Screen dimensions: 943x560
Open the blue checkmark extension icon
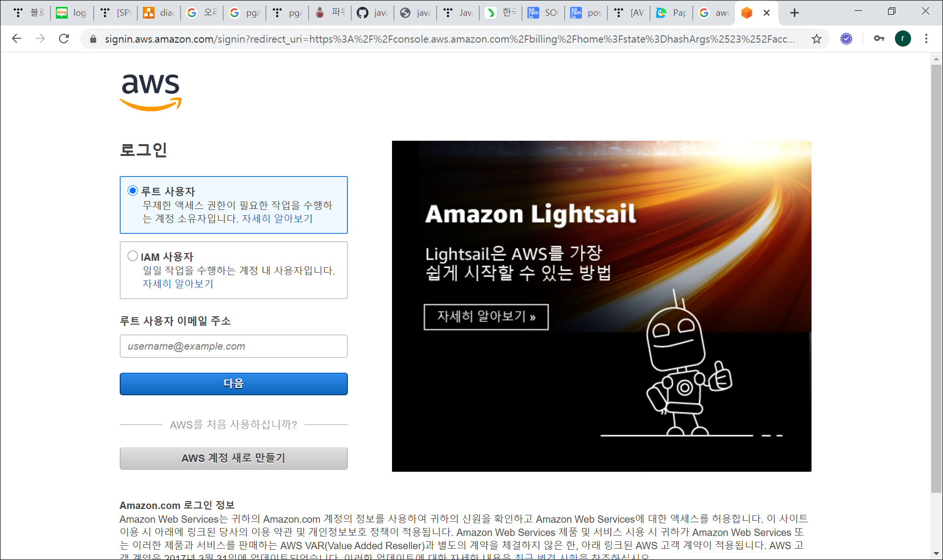pyautogui.click(x=846, y=39)
